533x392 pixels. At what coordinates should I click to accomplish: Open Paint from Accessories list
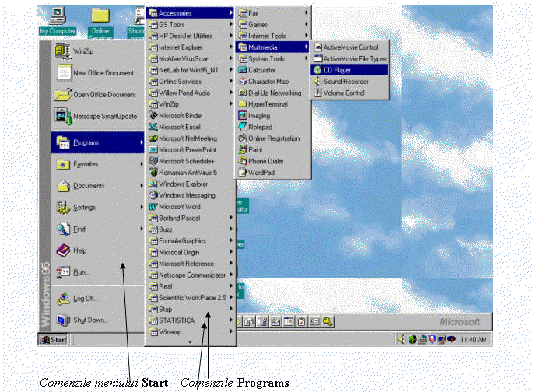(x=243, y=149)
